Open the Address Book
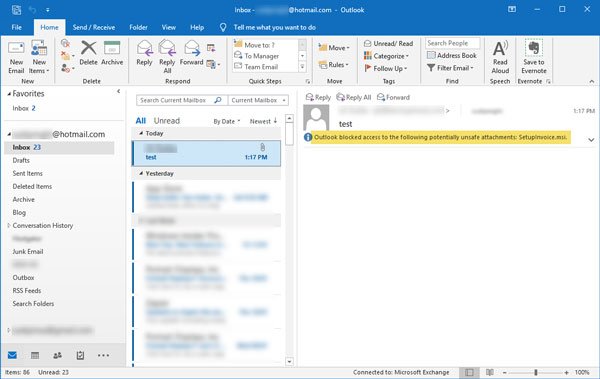The height and width of the screenshot is (379, 600). tap(452, 56)
